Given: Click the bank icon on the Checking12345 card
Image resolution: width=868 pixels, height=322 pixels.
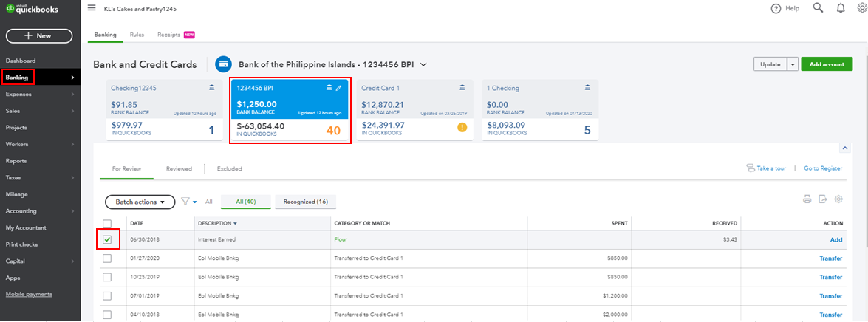Looking at the screenshot, I should [211, 87].
